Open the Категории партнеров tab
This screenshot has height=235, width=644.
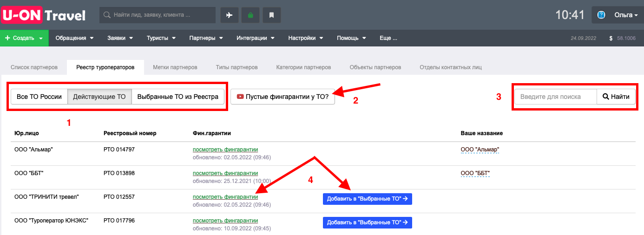pyautogui.click(x=303, y=67)
